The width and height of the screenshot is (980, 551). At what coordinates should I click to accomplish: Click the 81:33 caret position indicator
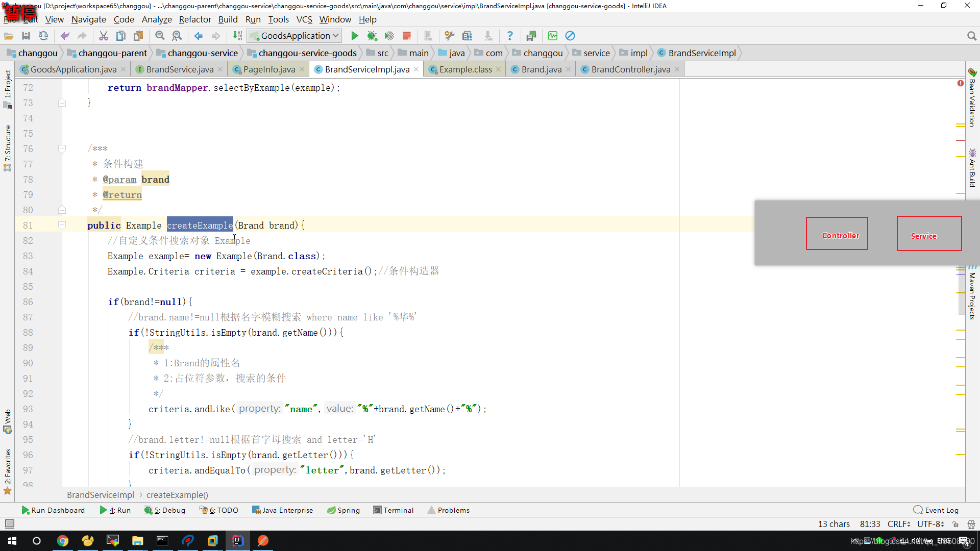click(870, 524)
